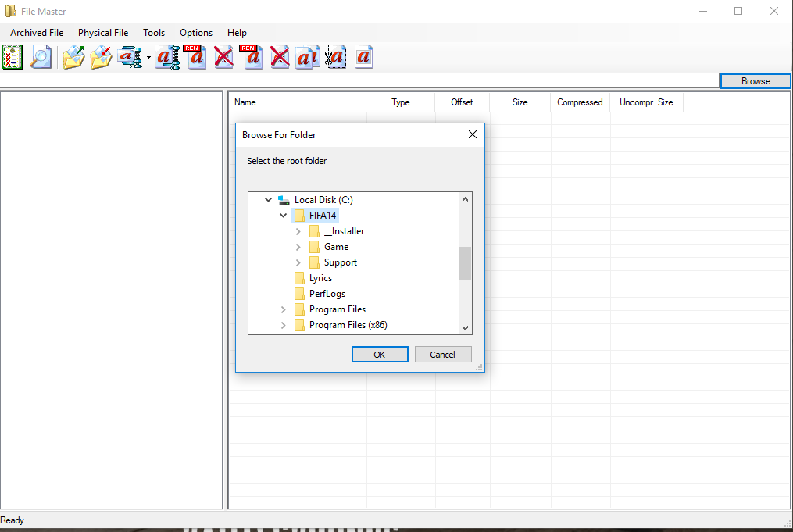Click the Browse button
Screen dimensions: 793x532
point(755,80)
